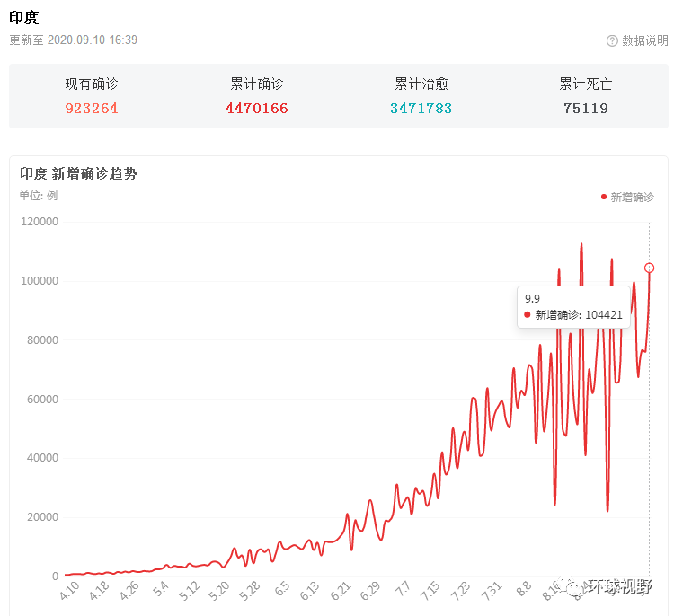The height and width of the screenshot is (616, 674).
Task: Click the tooltip showing 新增确诊: 104421
Action: click(x=573, y=307)
